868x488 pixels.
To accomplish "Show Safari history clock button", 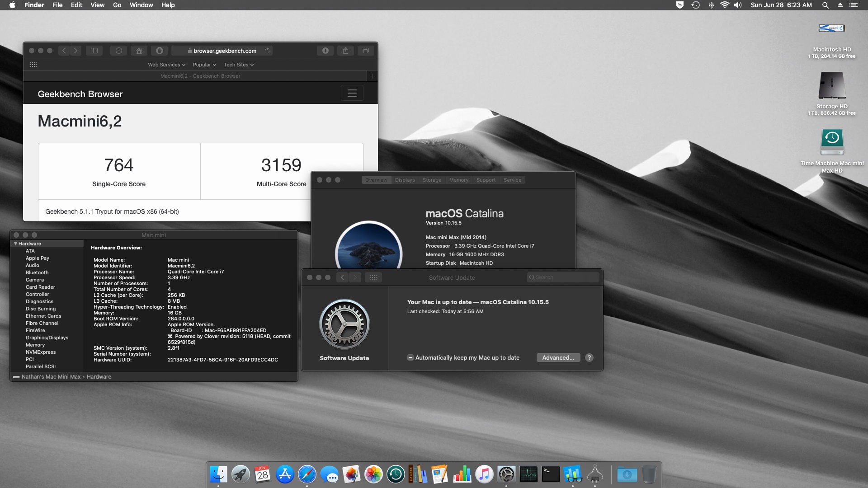I will pos(118,51).
